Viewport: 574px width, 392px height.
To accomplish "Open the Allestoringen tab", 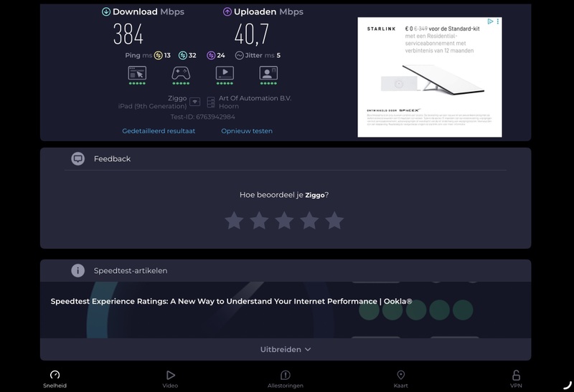I will pos(286,379).
